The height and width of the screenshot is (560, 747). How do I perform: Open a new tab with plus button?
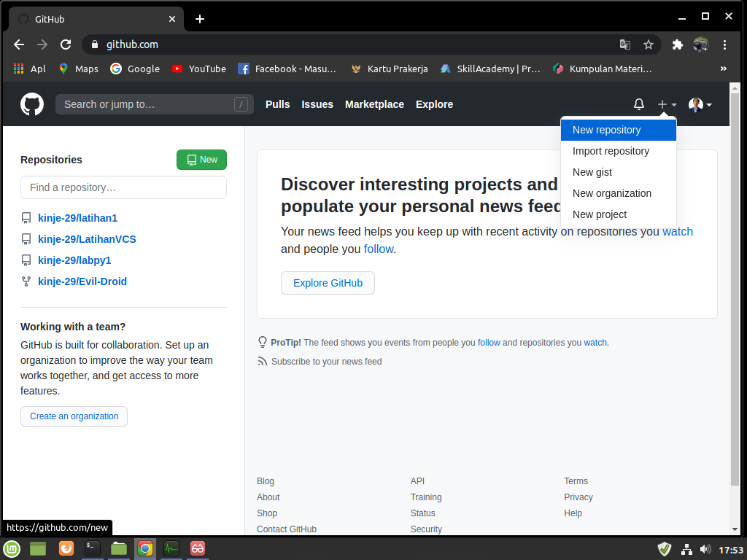(x=200, y=19)
